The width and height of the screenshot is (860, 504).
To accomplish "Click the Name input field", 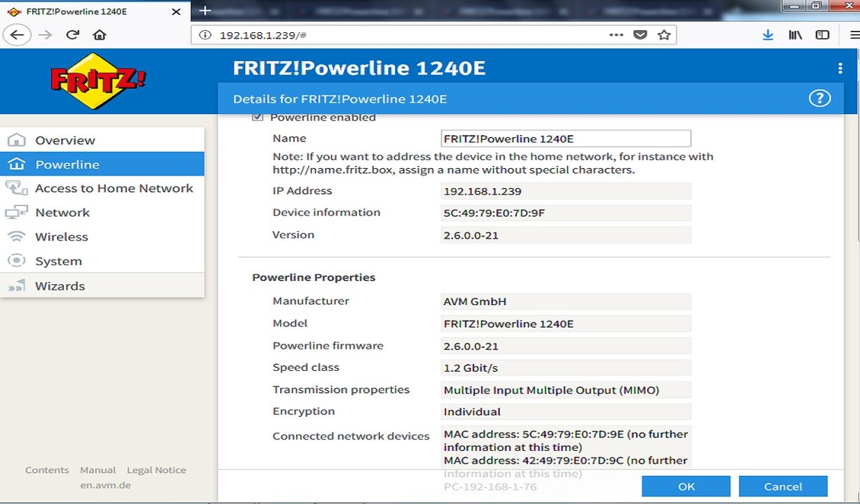I will pos(566,139).
